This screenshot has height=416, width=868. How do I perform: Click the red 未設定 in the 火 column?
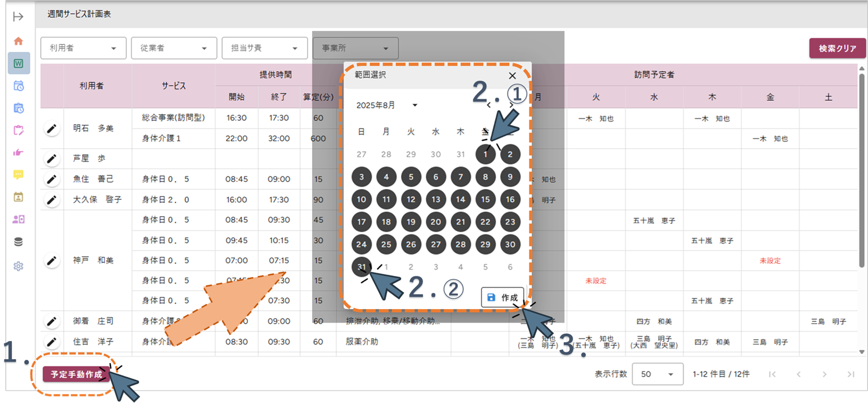[x=596, y=280]
